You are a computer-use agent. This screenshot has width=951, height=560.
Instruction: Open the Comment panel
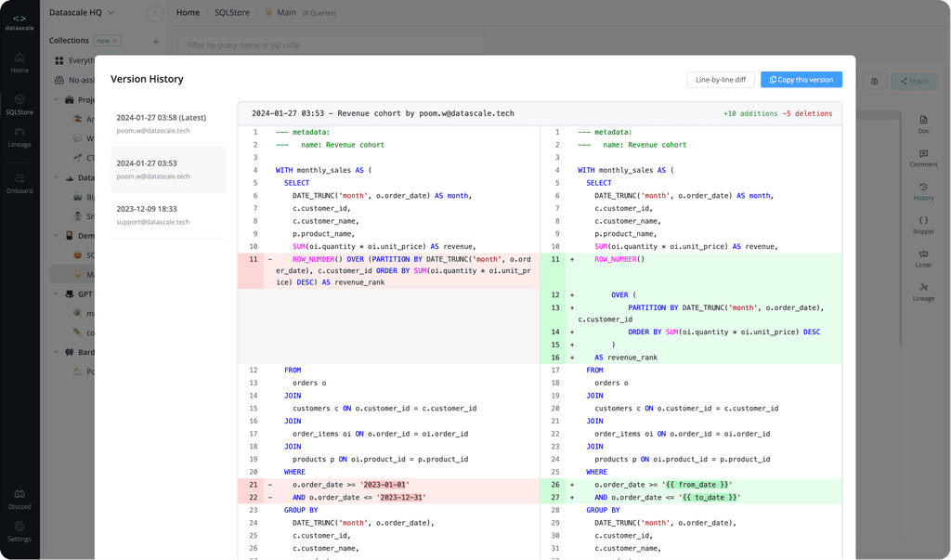[923, 158]
